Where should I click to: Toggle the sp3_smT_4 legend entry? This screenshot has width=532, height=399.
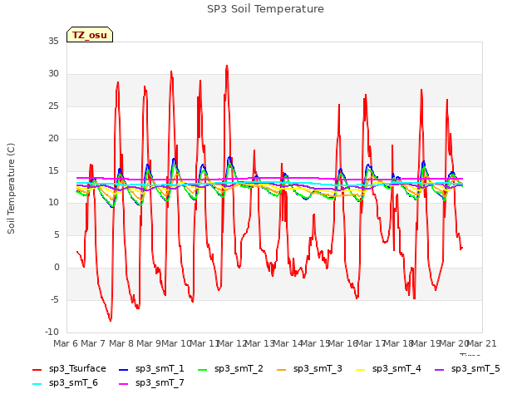coord(388,369)
